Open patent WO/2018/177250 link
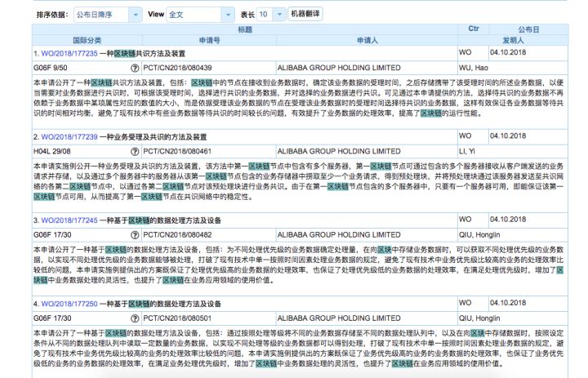Viewport: 588px width, 378px height. tap(69, 305)
